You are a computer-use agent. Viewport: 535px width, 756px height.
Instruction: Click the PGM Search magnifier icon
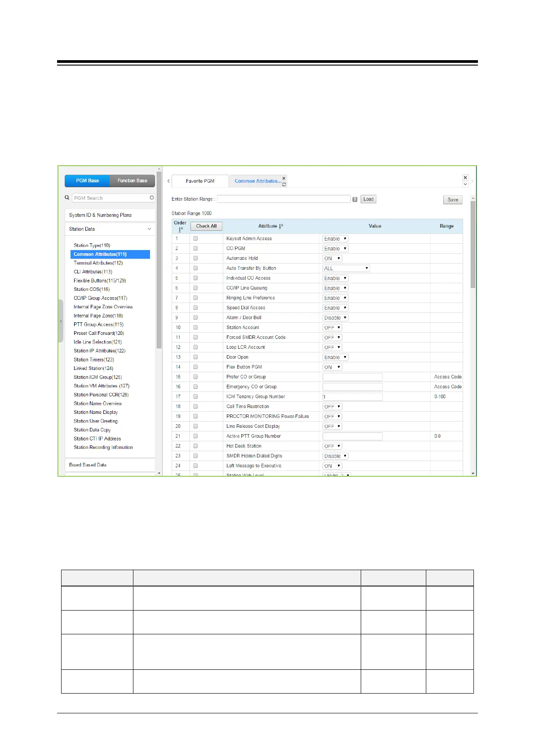click(x=67, y=198)
